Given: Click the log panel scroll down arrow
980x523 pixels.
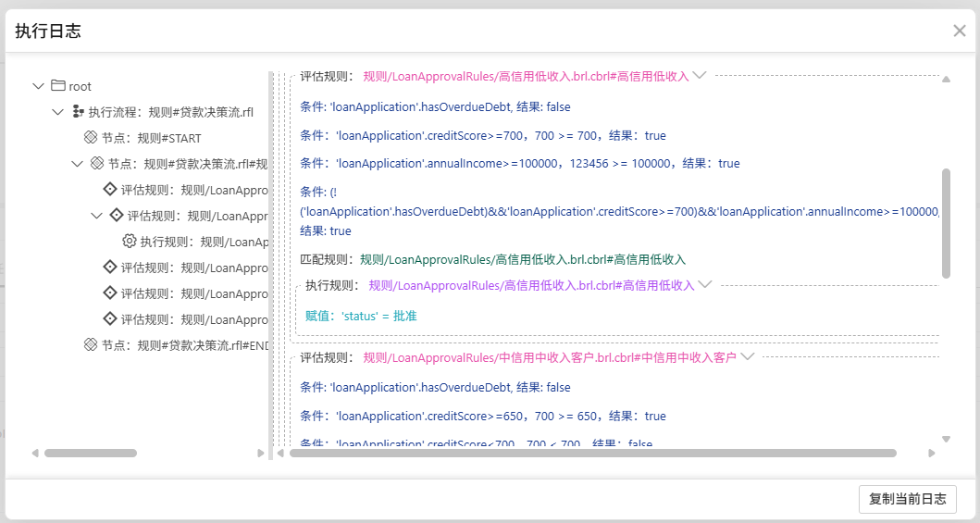Looking at the screenshot, I should pyautogui.click(x=946, y=440).
